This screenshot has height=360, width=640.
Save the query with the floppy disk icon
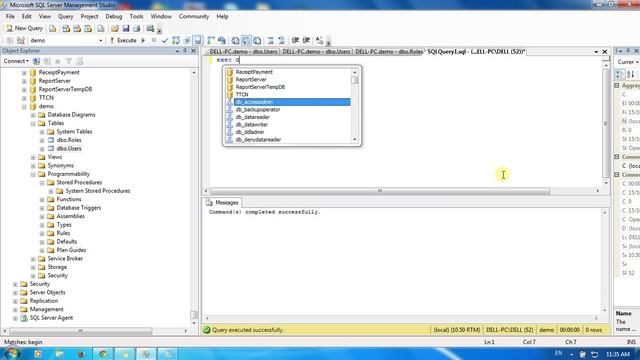(126, 29)
